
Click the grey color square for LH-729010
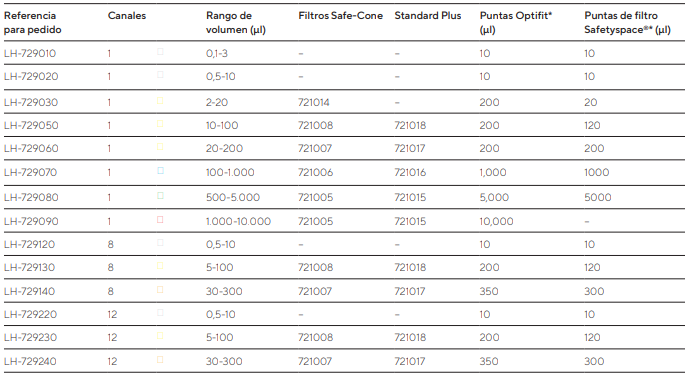160,52
